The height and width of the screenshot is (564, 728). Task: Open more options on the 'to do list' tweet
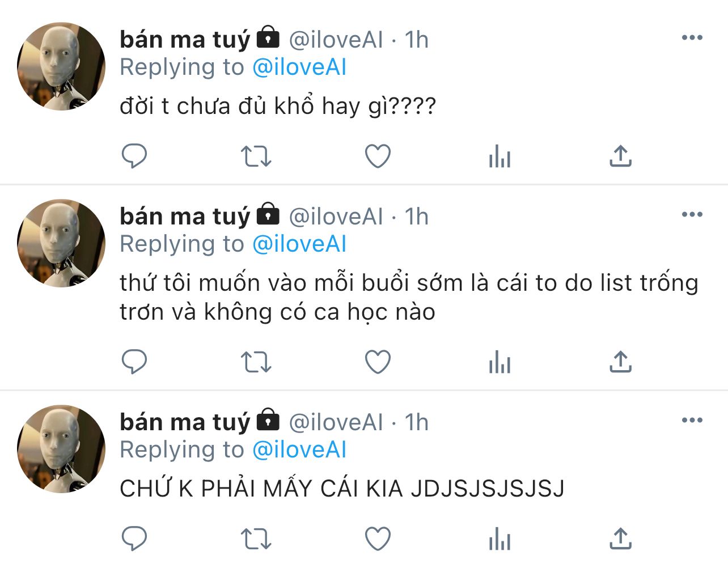(692, 214)
